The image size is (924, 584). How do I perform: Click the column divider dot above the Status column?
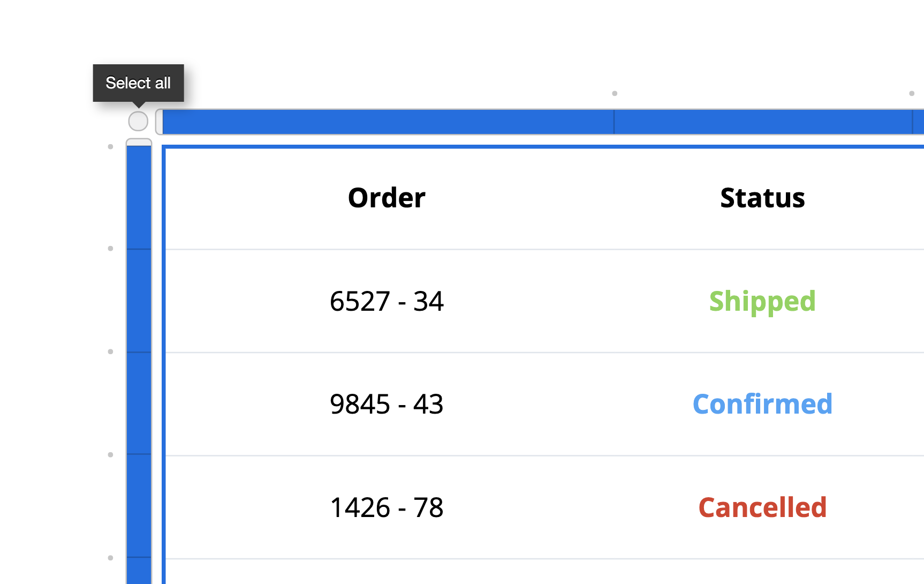click(x=614, y=93)
